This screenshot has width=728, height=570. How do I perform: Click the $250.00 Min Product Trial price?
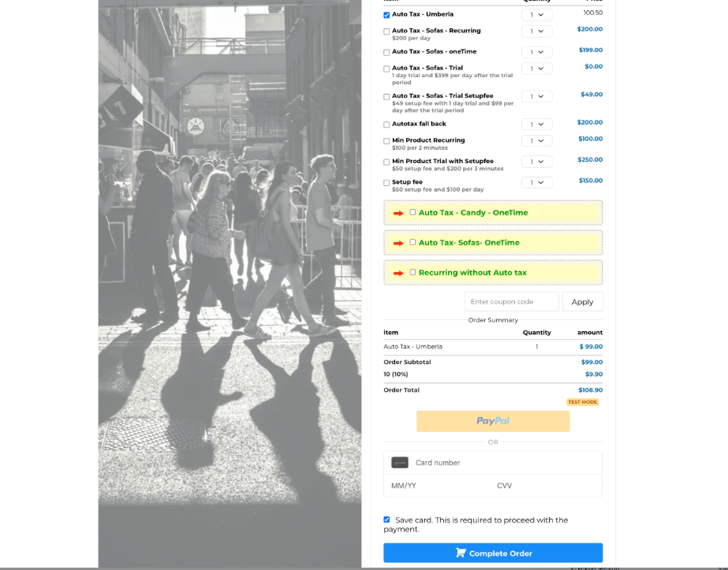(x=590, y=159)
